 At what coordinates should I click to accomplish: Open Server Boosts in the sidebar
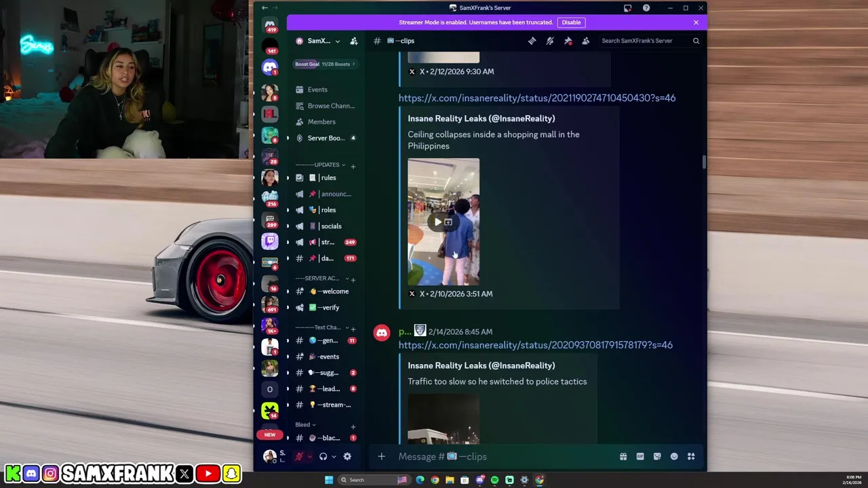point(325,138)
